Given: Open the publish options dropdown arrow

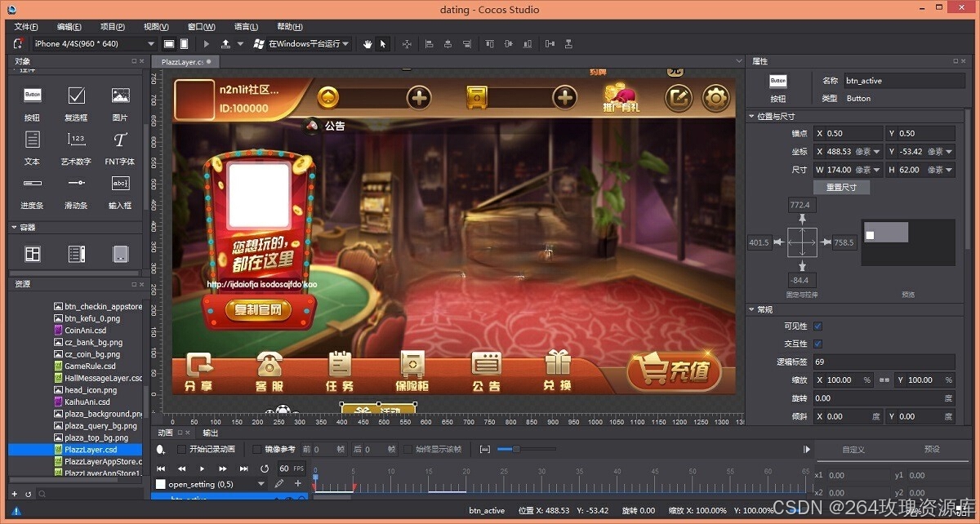Looking at the screenshot, I should pyautogui.click(x=240, y=44).
